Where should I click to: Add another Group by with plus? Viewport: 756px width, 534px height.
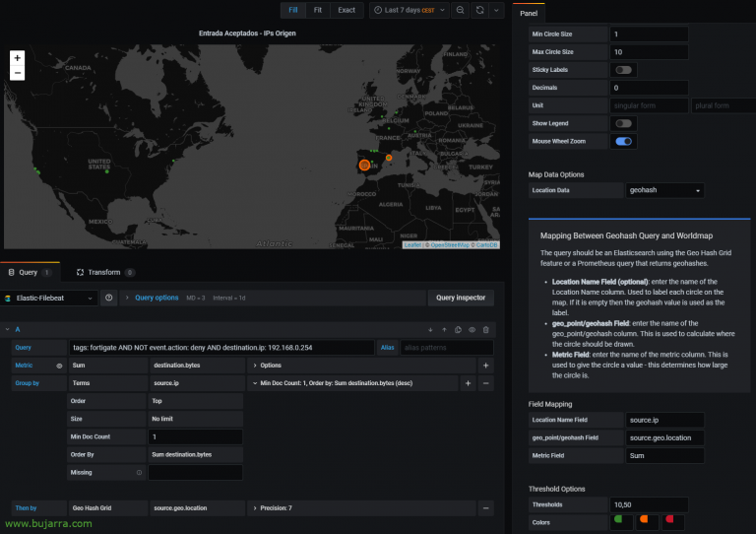click(x=468, y=383)
